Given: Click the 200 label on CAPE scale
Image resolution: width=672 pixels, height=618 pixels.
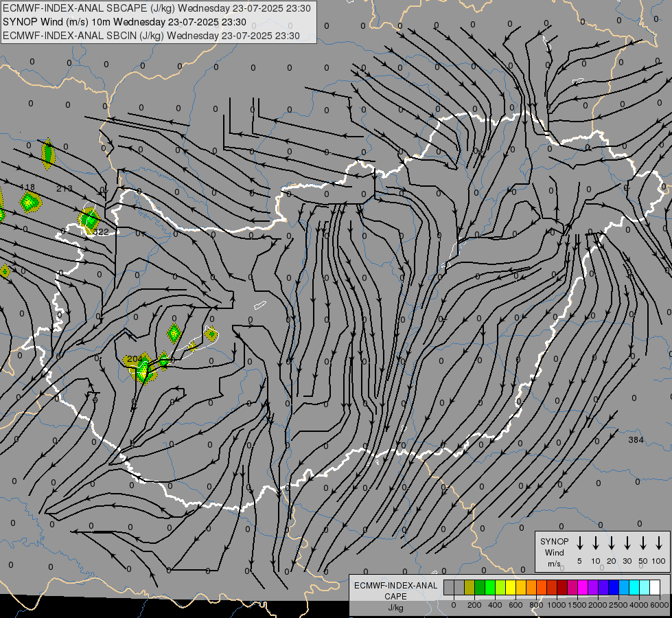Looking at the screenshot, I should 474,605.
